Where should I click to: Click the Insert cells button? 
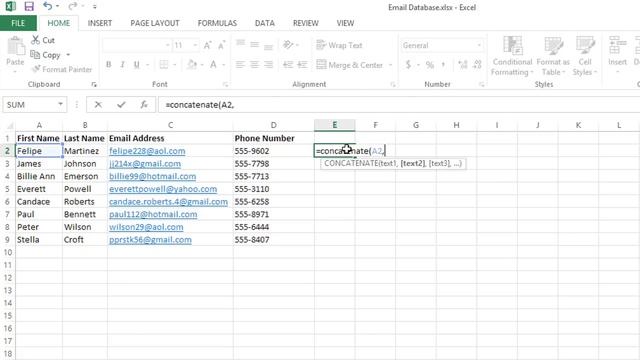(617, 55)
